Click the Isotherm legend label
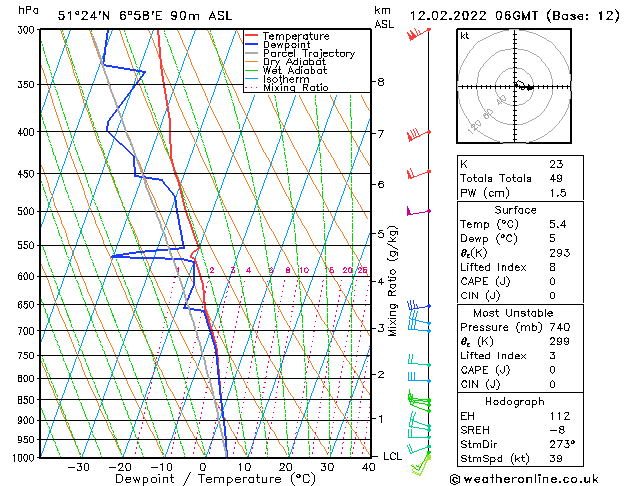 coord(286,79)
